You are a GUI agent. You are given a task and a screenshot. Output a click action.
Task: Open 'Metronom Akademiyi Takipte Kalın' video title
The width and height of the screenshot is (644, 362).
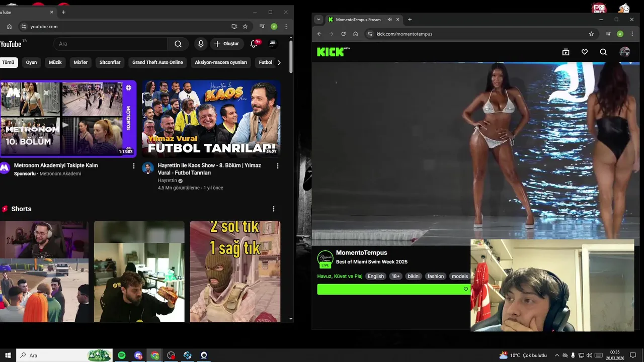point(56,165)
